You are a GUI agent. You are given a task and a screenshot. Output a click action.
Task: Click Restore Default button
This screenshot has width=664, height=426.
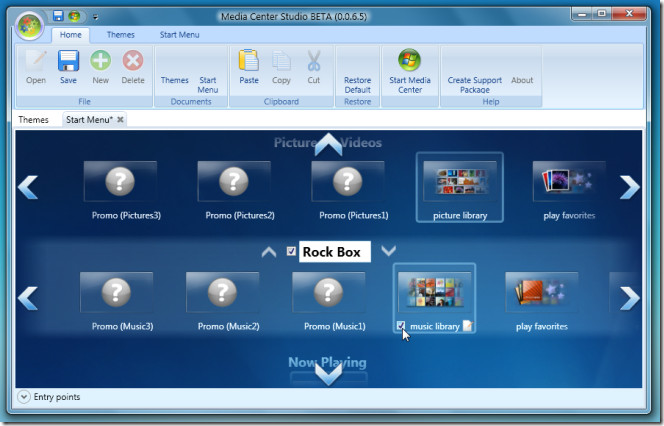point(357,85)
